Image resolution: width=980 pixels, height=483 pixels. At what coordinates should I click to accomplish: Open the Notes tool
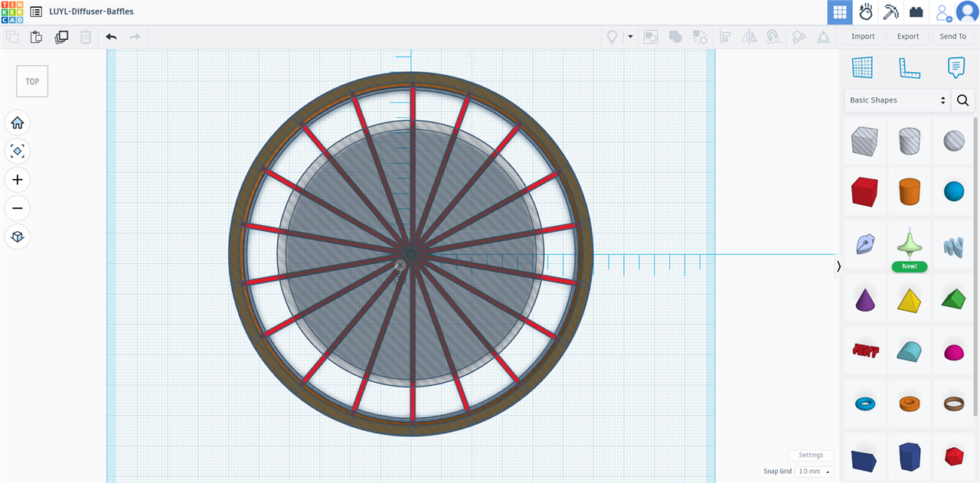955,67
